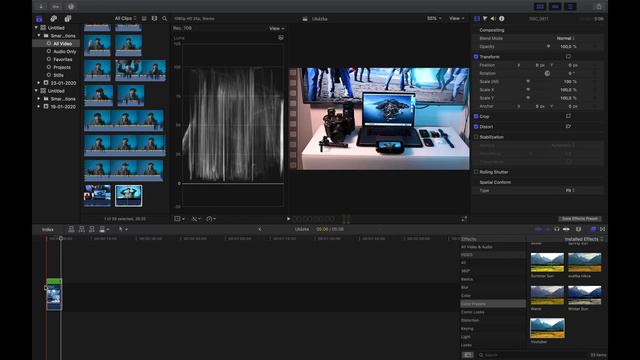Viewport: 640px width, 360px height.
Task: Click the insert clip edit icon
Action: (82, 229)
